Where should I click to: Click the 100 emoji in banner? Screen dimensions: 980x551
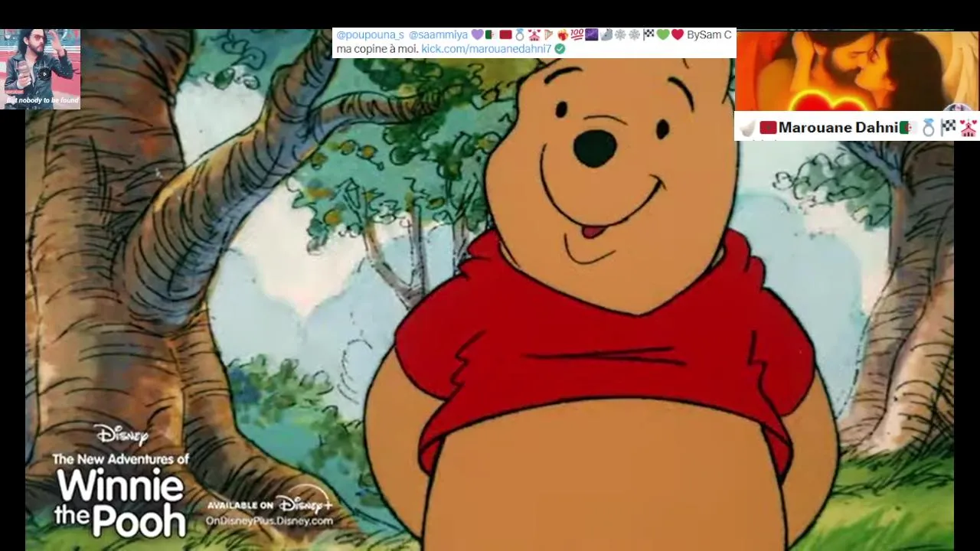coord(577,35)
